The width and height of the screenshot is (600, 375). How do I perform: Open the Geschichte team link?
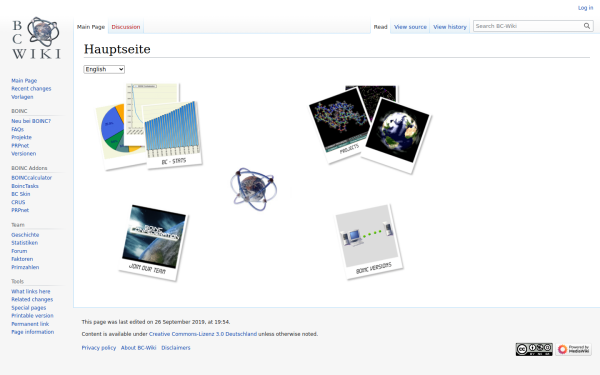point(25,235)
